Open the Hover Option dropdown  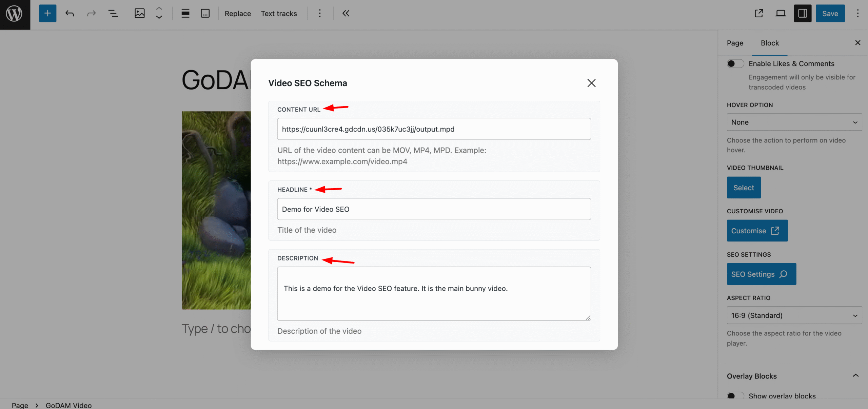(794, 122)
